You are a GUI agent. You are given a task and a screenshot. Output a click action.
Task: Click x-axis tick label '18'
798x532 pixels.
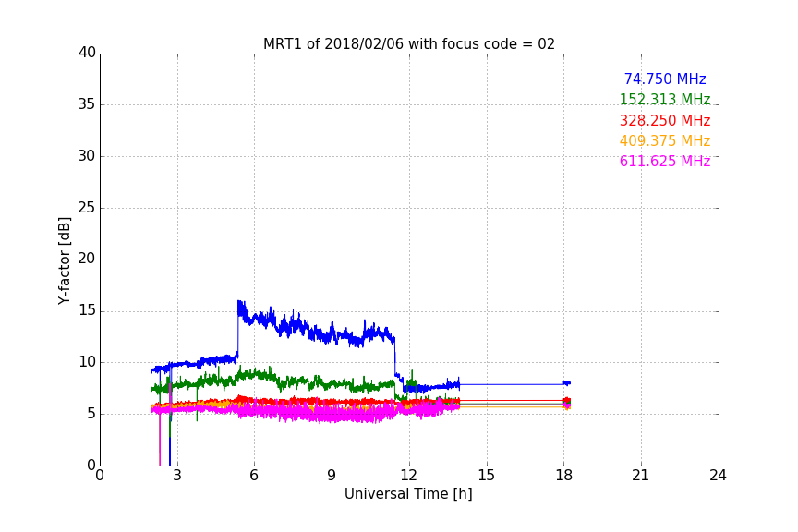[x=564, y=476]
